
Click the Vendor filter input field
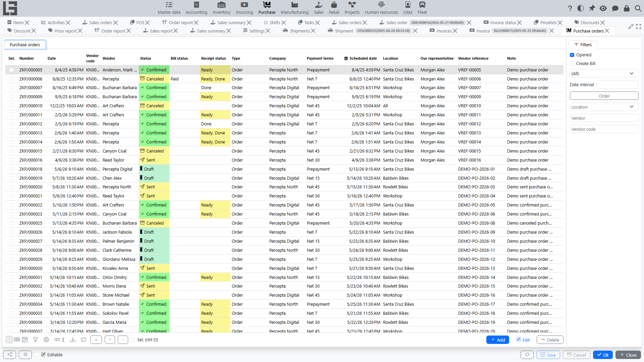tap(604, 118)
